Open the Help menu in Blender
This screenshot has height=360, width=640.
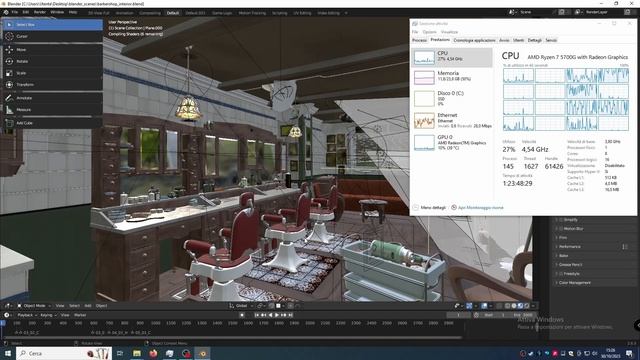(73, 13)
